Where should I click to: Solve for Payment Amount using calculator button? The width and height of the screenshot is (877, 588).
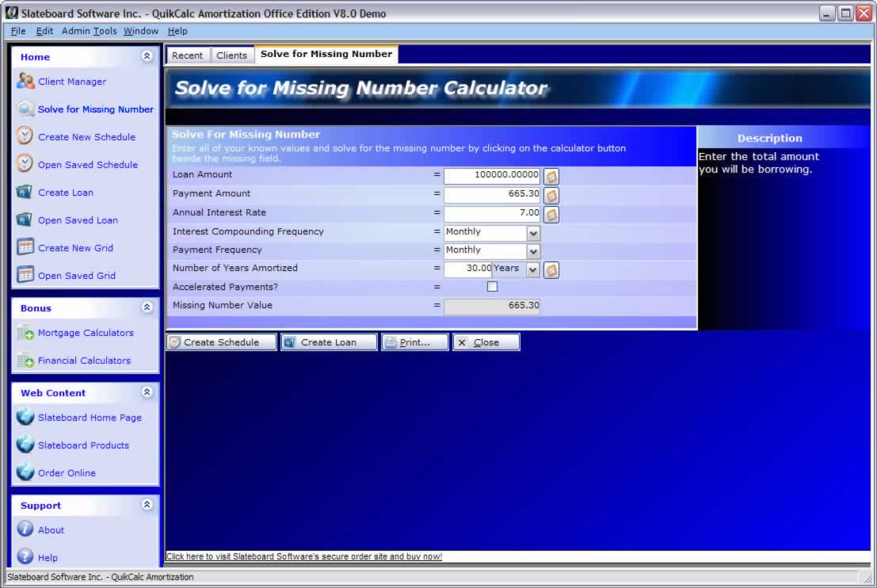coord(551,195)
